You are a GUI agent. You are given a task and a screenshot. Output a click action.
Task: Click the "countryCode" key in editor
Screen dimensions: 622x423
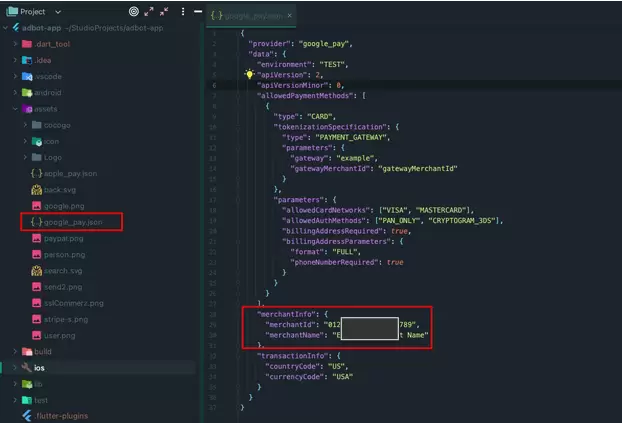click(292, 366)
